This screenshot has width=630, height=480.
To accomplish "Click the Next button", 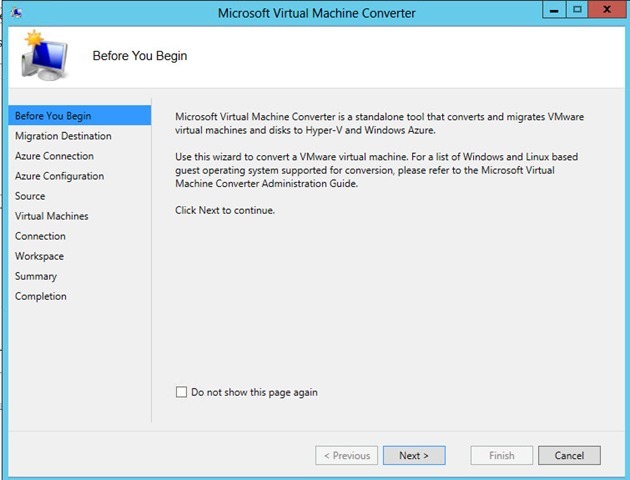I will [x=414, y=455].
